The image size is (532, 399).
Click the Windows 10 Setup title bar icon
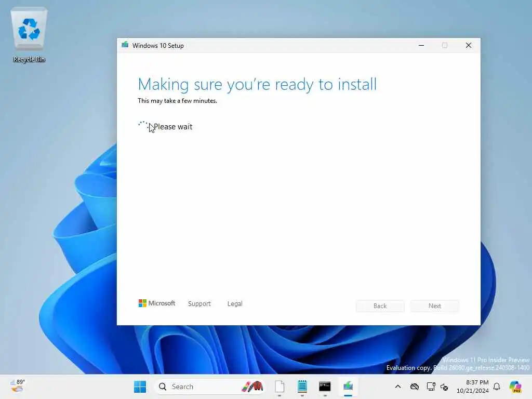[125, 45]
